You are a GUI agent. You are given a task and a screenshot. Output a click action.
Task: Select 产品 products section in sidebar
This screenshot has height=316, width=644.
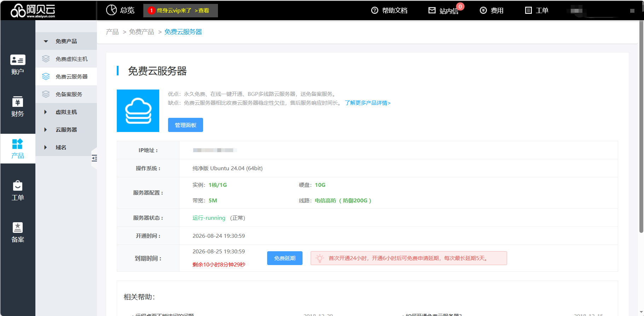coord(18,149)
